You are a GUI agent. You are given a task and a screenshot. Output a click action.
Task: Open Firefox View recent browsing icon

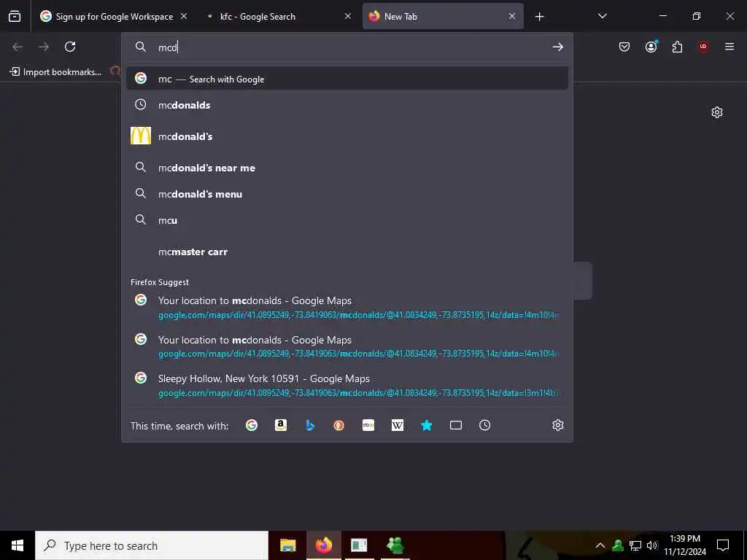(x=15, y=17)
